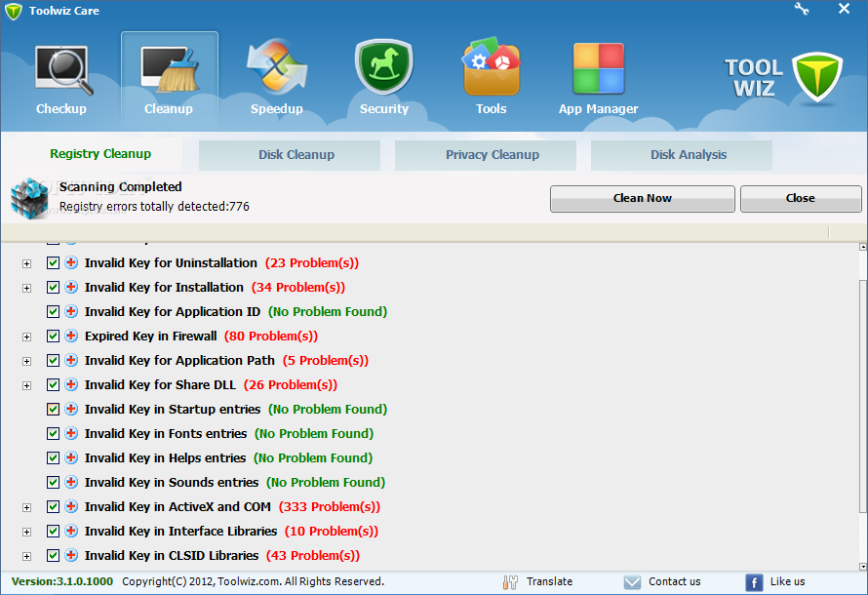The width and height of the screenshot is (868, 595).
Task: Click the Version:3.1.0.1000 status text
Action: 62,581
